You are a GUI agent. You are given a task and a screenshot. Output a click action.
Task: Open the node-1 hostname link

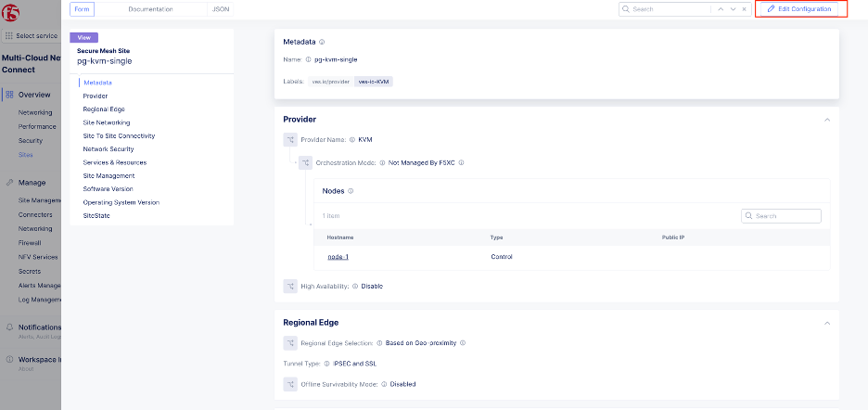(x=338, y=256)
